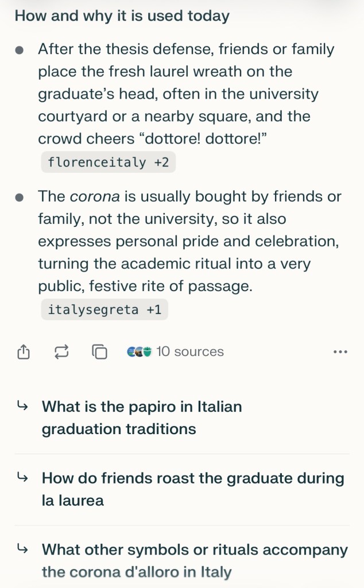Click the arrow icon beside the papiro question
The image size is (364, 588).
22,407
